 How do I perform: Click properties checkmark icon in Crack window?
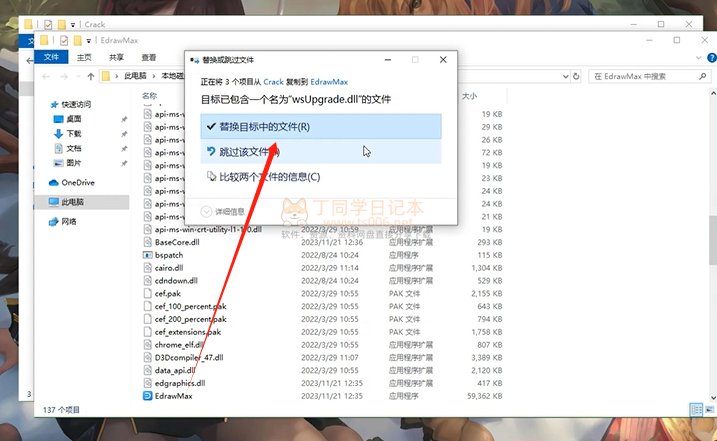click(x=48, y=24)
